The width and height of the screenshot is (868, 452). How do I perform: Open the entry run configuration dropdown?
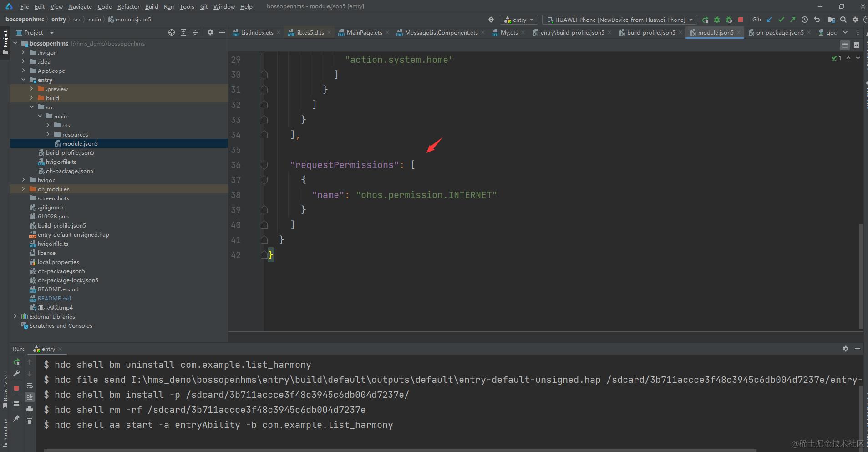point(519,20)
